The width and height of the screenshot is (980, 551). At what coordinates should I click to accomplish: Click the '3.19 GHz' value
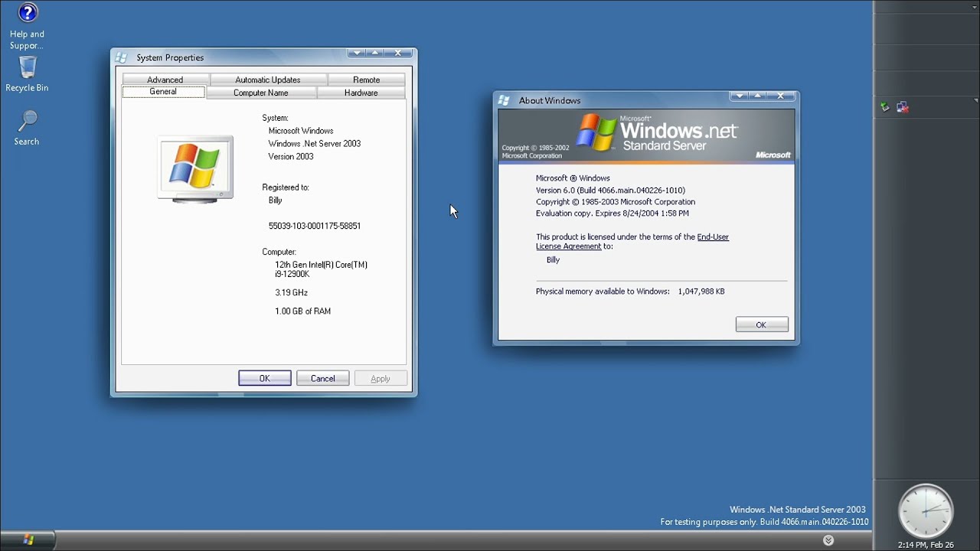(x=292, y=292)
